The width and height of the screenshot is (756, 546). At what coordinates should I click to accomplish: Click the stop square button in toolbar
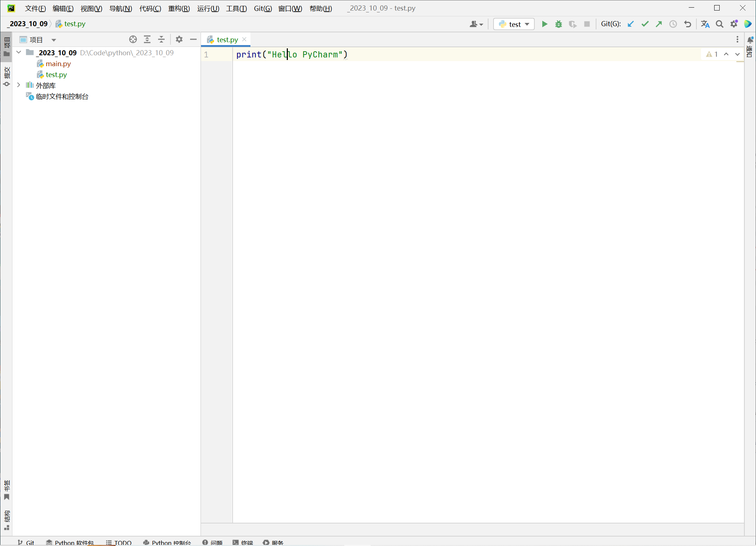click(587, 24)
